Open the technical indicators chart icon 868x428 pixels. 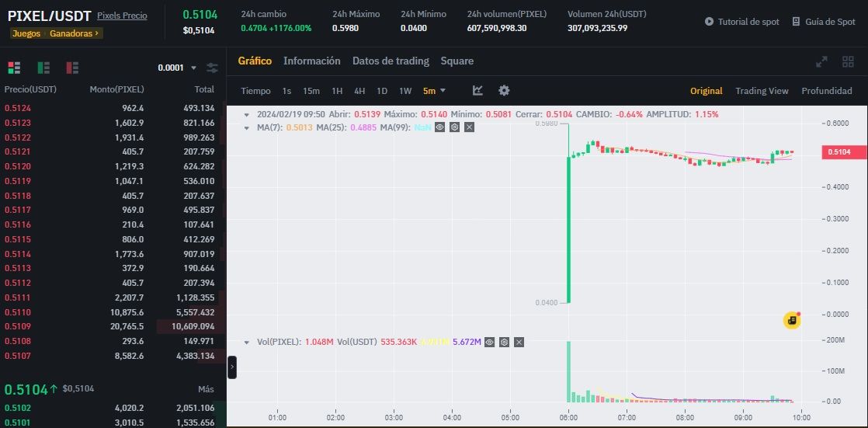[x=477, y=90]
